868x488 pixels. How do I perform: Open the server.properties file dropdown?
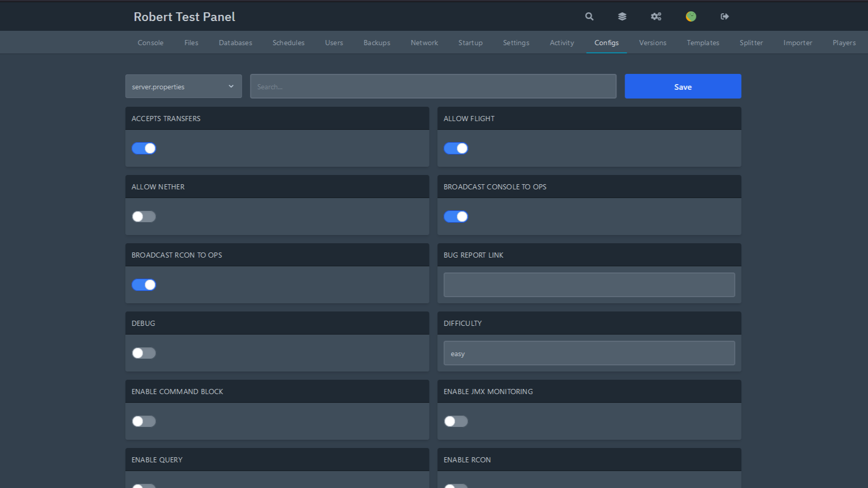pyautogui.click(x=183, y=86)
